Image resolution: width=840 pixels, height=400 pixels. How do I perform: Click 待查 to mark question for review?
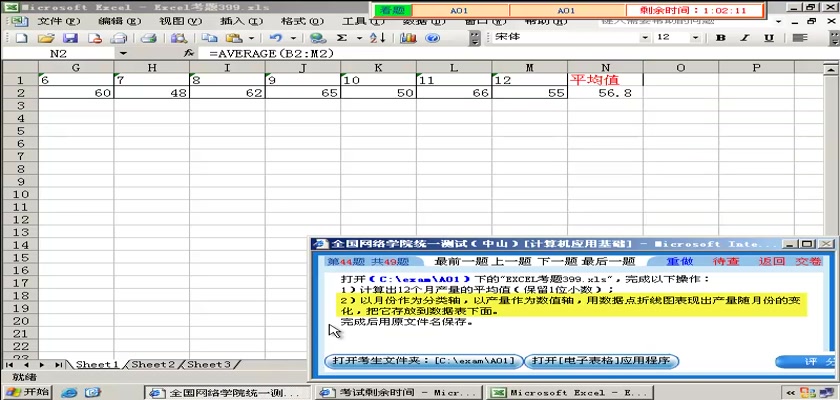pos(726,261)
